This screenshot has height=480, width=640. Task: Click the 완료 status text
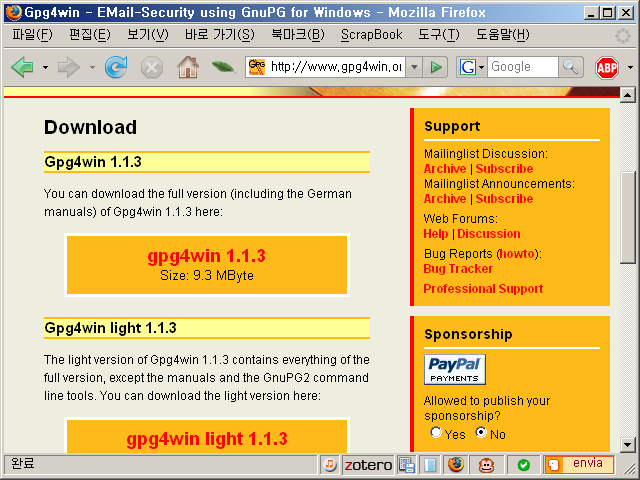point(23,464)
